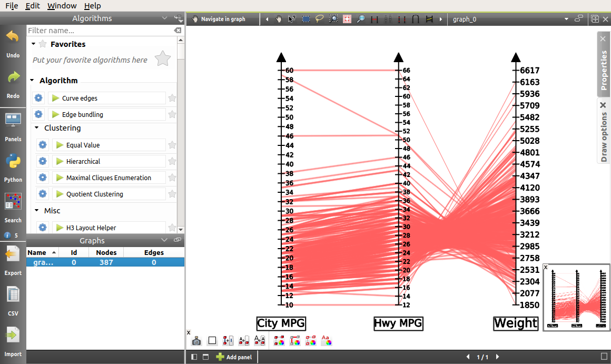Viewport: 611px width, 364px height.
Task: Click the algorithm Filter name field
Action: [x=100, y=31]
